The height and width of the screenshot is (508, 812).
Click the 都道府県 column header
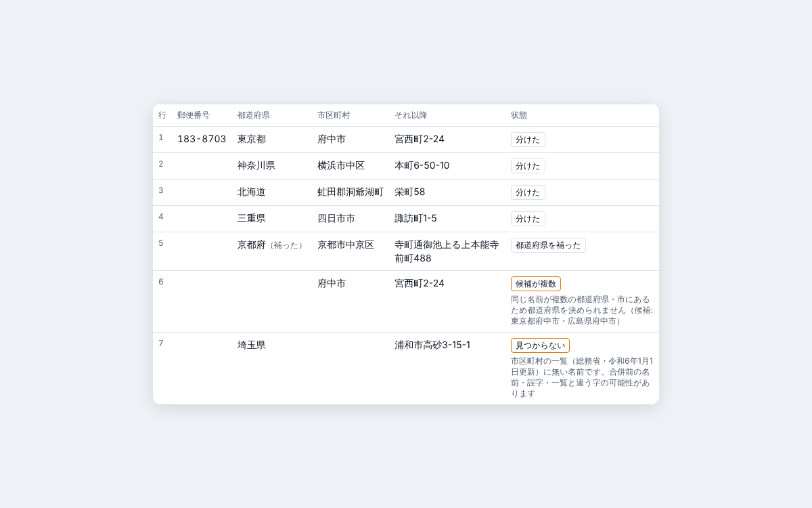(x=254, y=115)
